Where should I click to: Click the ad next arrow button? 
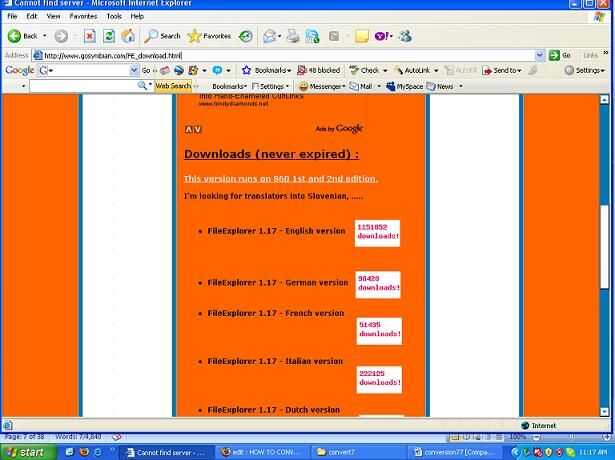tap(198, 129)
